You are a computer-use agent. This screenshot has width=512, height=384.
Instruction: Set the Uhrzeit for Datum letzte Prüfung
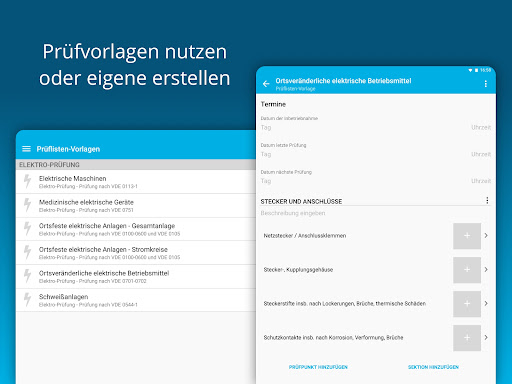point(481,154)
